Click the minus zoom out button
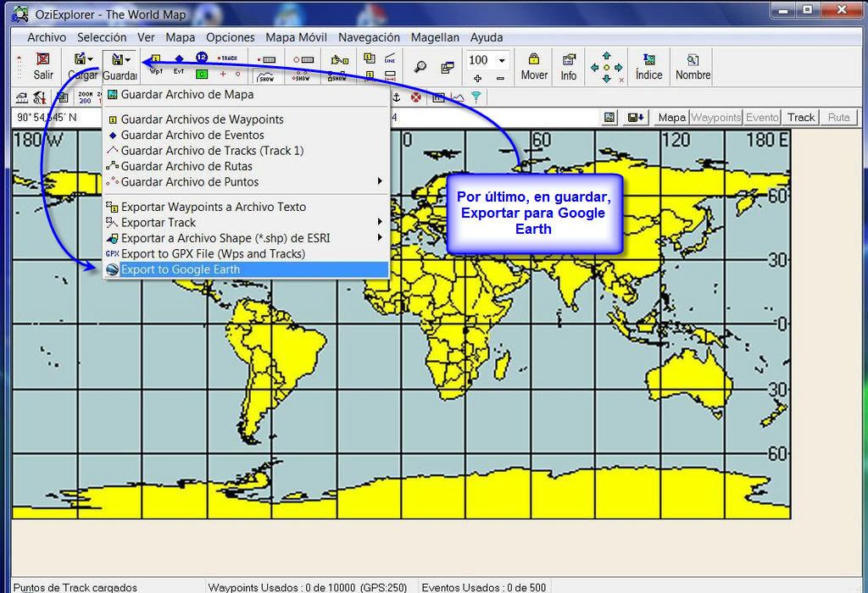The height and width of the screenshot is (593, 868). (500, 79)
